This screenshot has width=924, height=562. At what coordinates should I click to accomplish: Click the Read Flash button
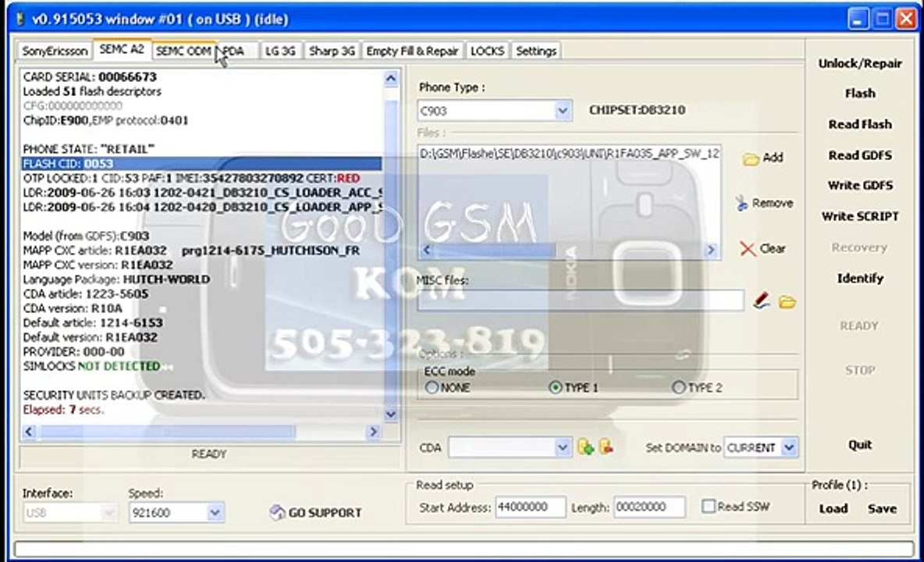[860, 124]
